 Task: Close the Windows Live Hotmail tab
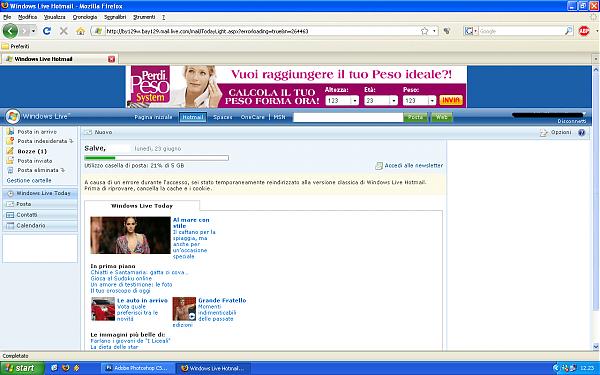pos(111,59)
